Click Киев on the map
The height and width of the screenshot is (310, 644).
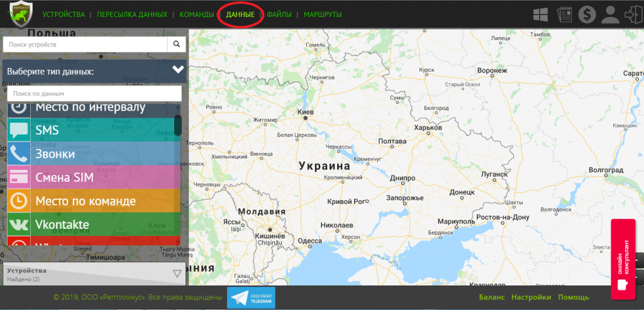[x=306, y=112]
